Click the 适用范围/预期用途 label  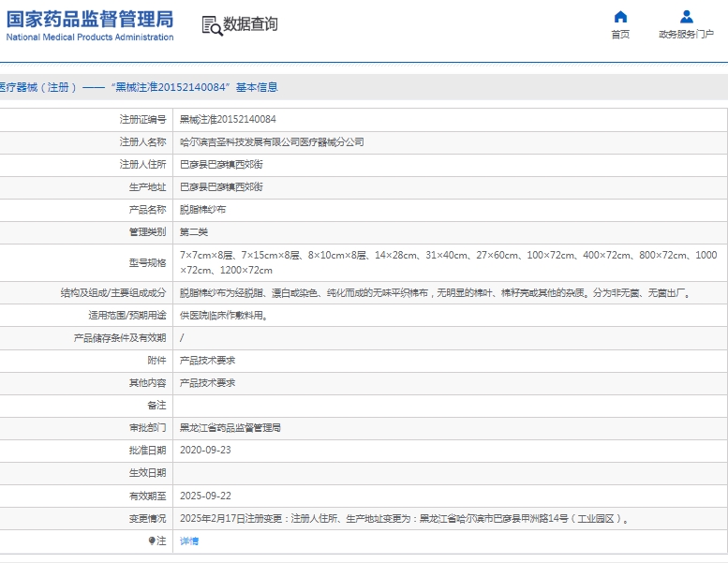(126, 316)
